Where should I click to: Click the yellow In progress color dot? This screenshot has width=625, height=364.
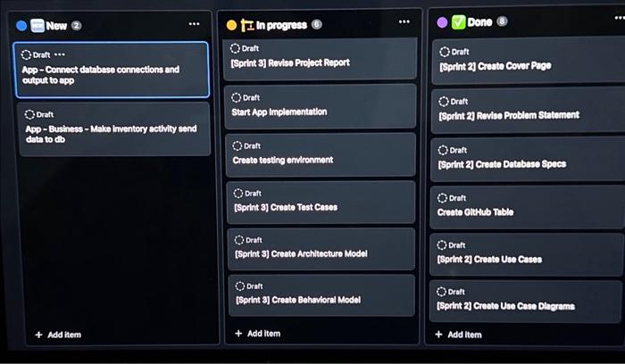pos(231,25)
